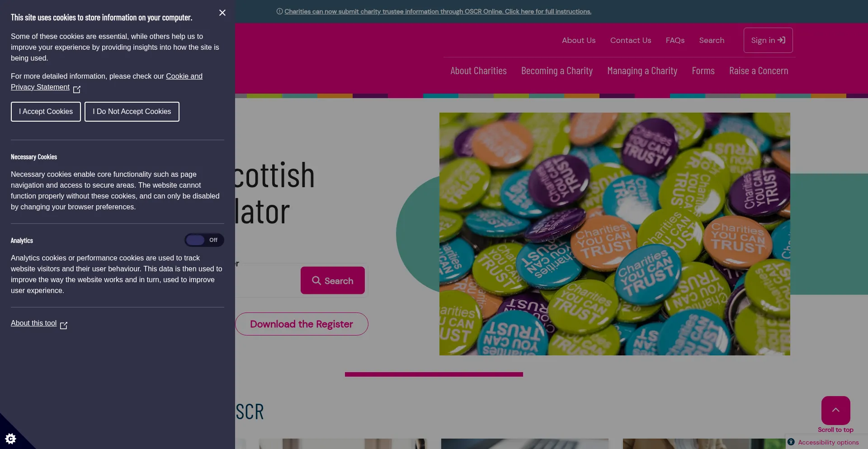
Task: Click the up-arrow Scroll to top button
Action: 835,410
